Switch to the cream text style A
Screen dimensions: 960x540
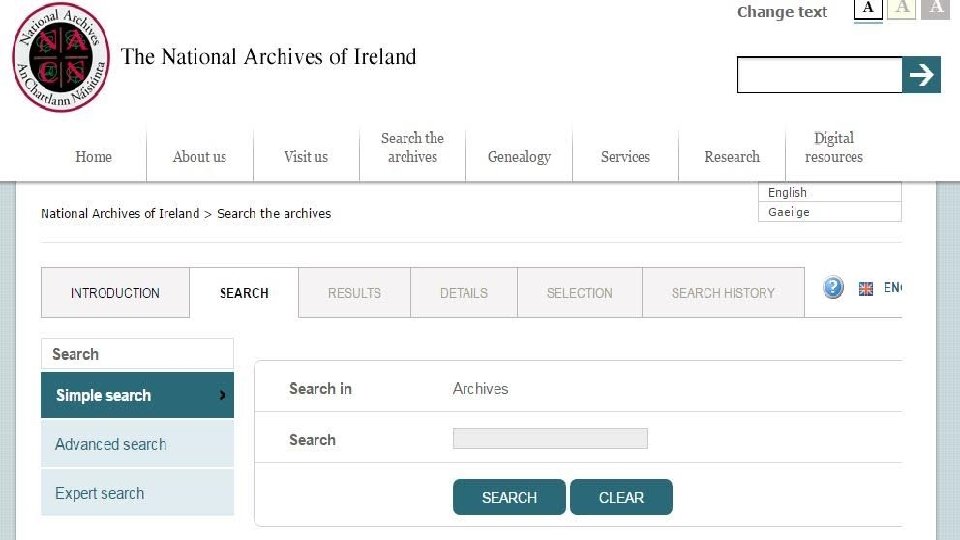(902, 9)
